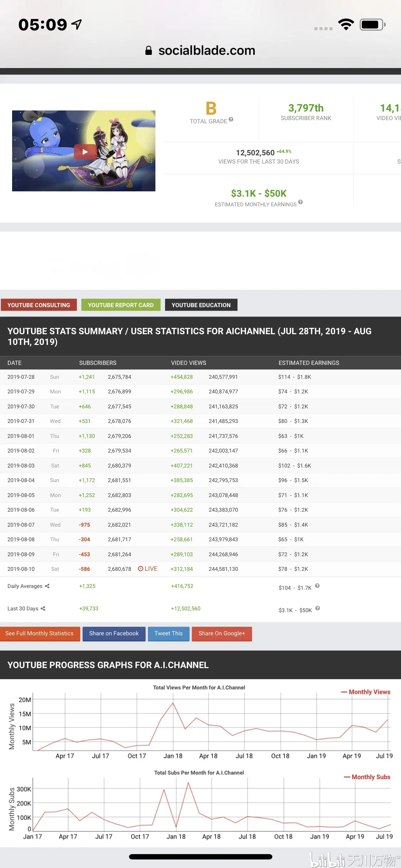Click the +416,752 daily average views
401x868 pixels.
(x=182, y=586)
